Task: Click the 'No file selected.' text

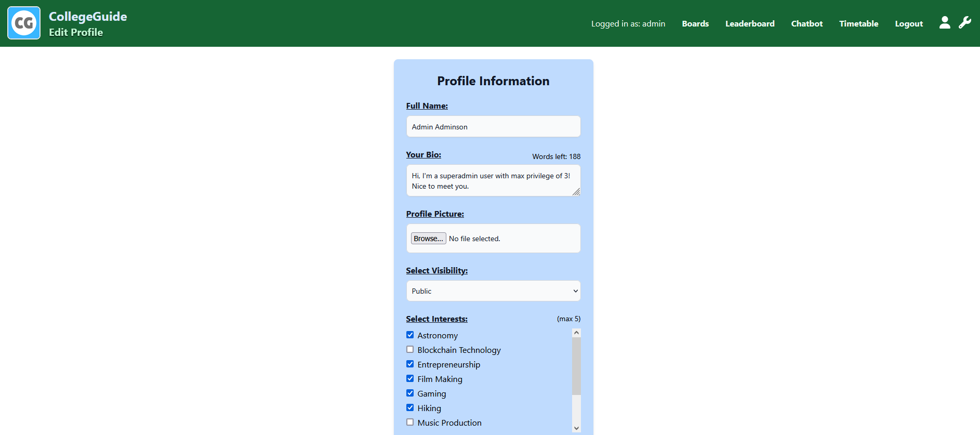Action: [x=474, y=239]
